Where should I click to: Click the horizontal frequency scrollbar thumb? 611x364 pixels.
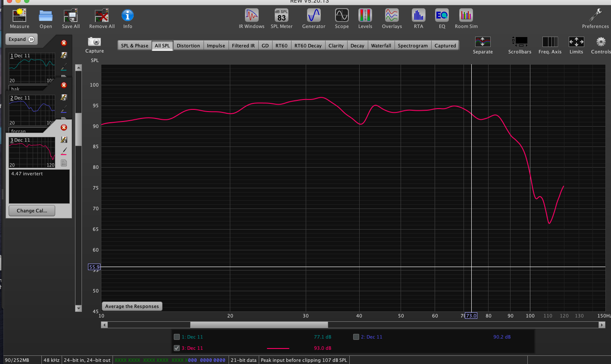[x=259, y=325]
